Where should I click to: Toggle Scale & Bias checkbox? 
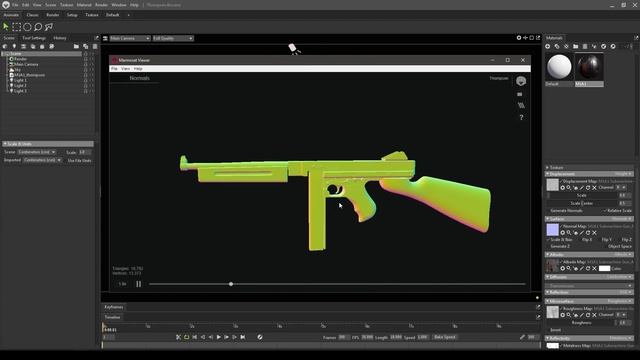pos(560,240)
